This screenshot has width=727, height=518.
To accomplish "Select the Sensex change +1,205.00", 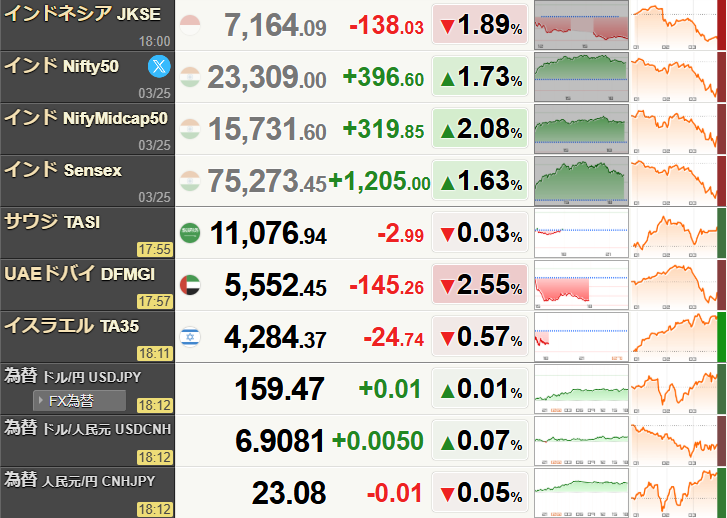I will 380,181.
